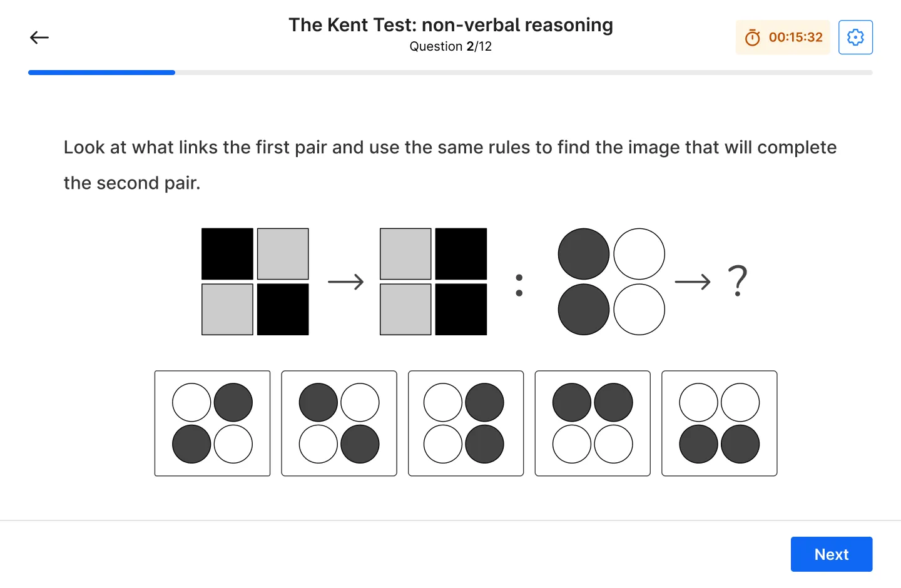The width and height of the screenshot is (901, 588).
Task: Click the 00:15:32 countdown timer
Action: tap(795, 38)
